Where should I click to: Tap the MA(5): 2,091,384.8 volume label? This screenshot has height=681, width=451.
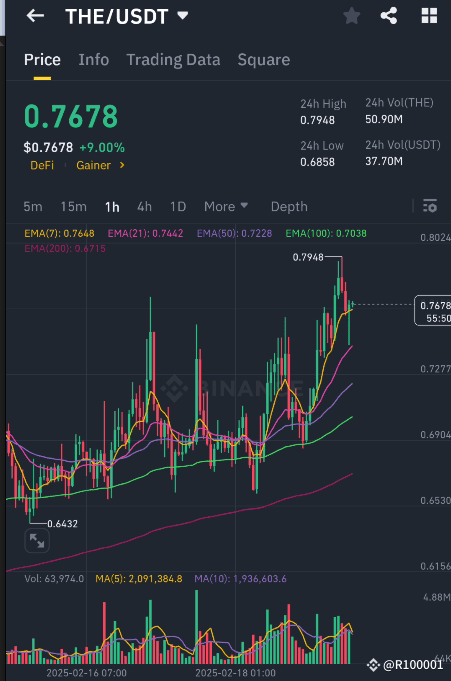139,579
